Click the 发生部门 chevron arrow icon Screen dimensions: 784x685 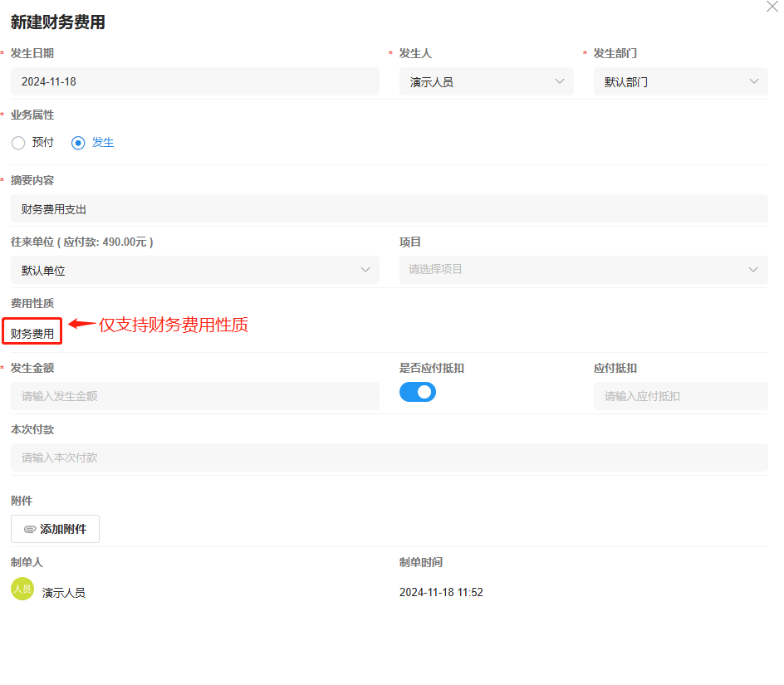tap(753, 81)
